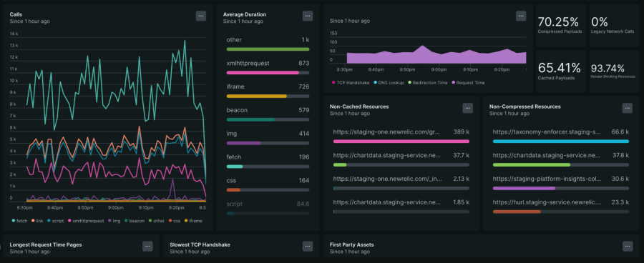Click the Non-Compressed Resources title

(525, 106)
